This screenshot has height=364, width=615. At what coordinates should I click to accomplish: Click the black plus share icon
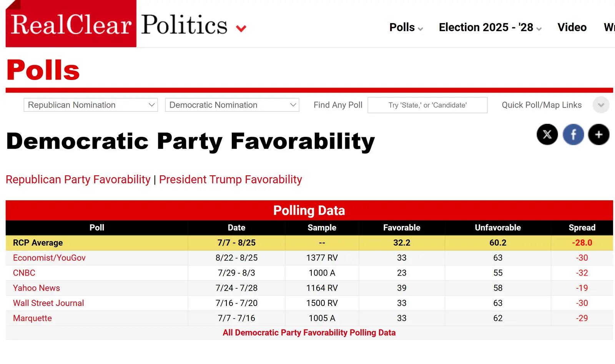[x=598, y=135]
